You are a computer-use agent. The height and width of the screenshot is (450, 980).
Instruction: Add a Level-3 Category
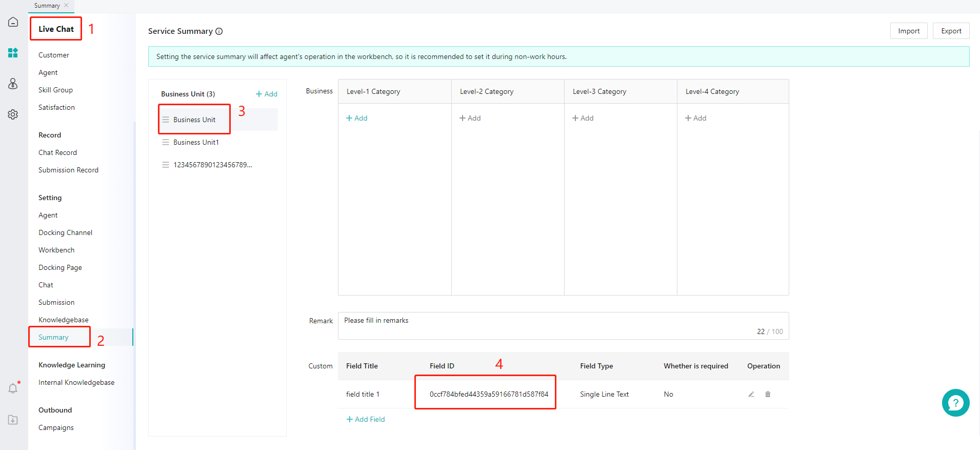click(x=583, y=118)
